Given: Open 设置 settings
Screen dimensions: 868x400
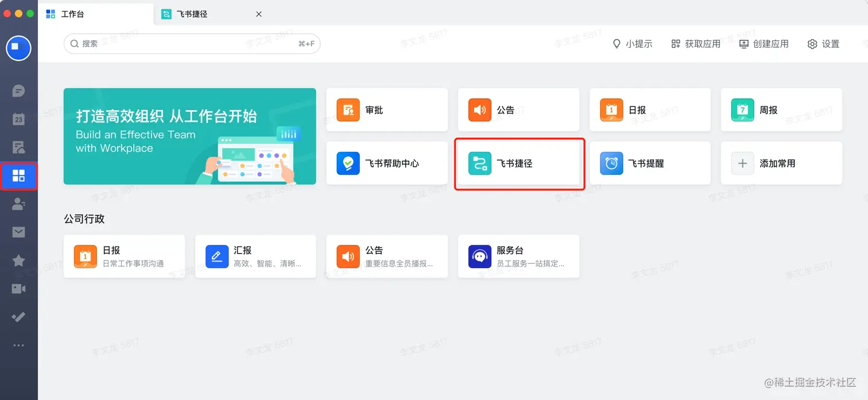Looking at the screenshot, I should tap(824, 44).
